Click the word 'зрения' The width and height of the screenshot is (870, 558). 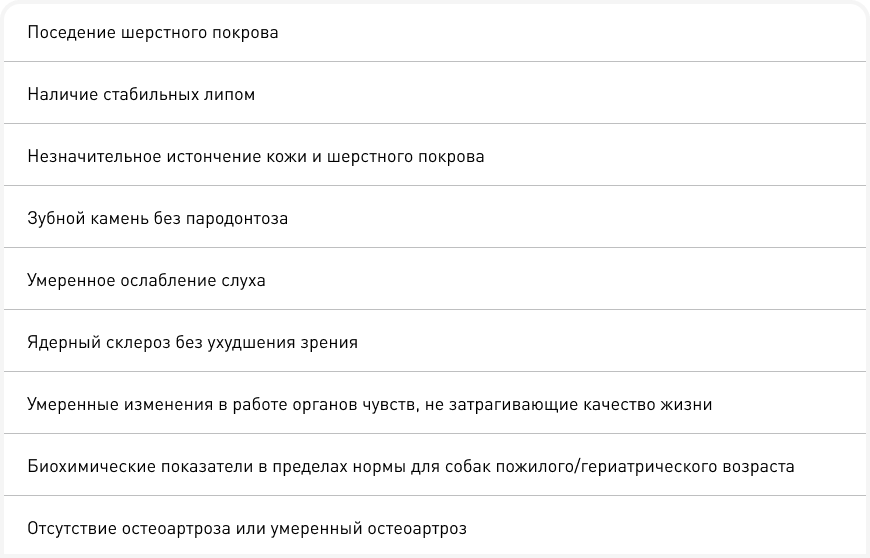(329, 343)
